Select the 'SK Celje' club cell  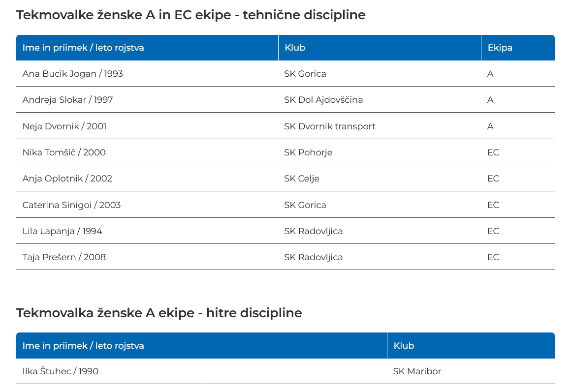point(302,179)
